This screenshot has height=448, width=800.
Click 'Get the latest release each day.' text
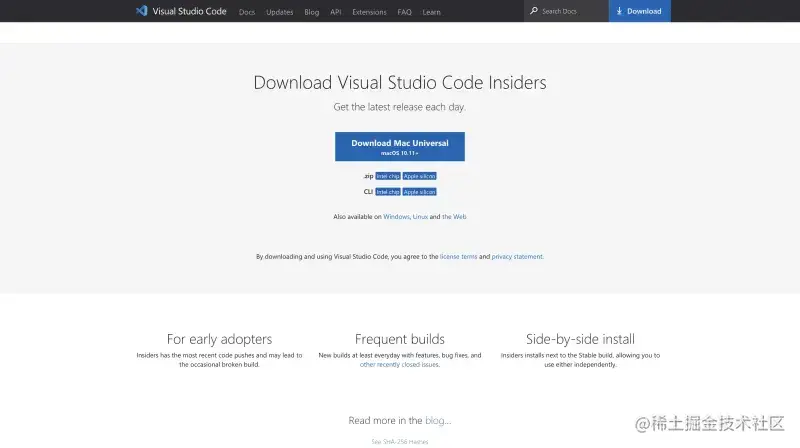(x=399, y=107)
